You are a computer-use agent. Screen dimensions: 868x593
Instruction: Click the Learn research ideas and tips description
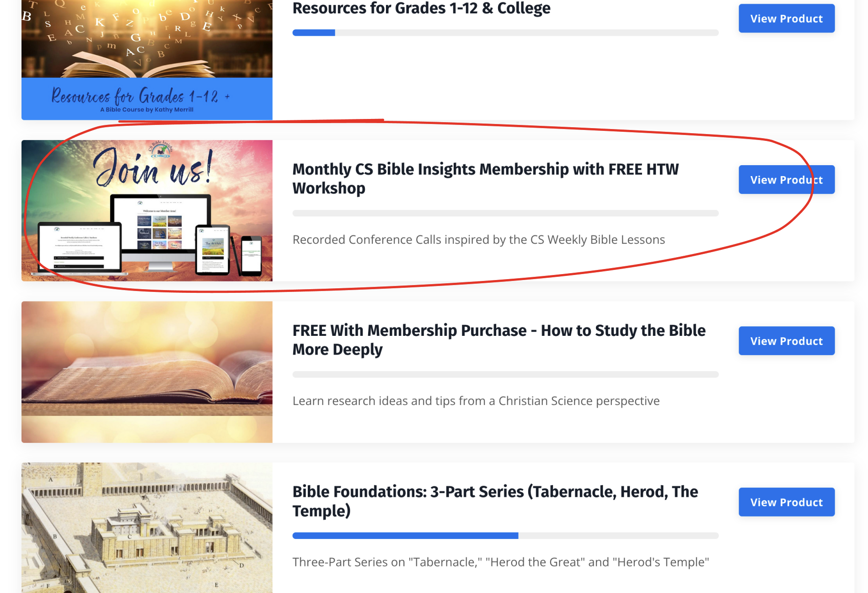click(476, 401)
